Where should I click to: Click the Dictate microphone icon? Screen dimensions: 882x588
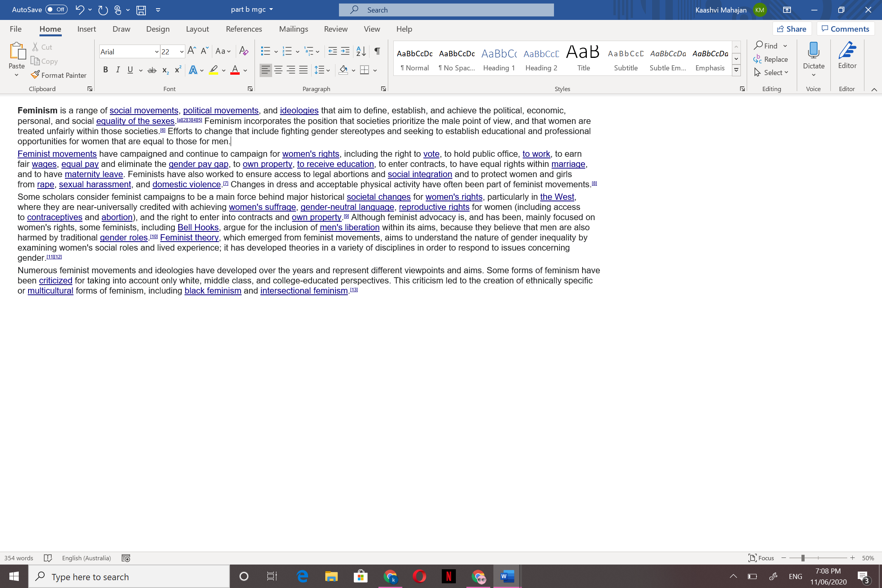click(x=814, y=51)
